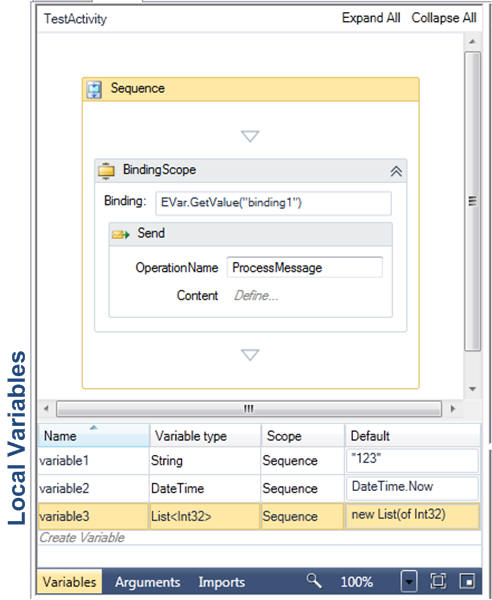Click the BindingScope folder icon

[x=106, y=170]
